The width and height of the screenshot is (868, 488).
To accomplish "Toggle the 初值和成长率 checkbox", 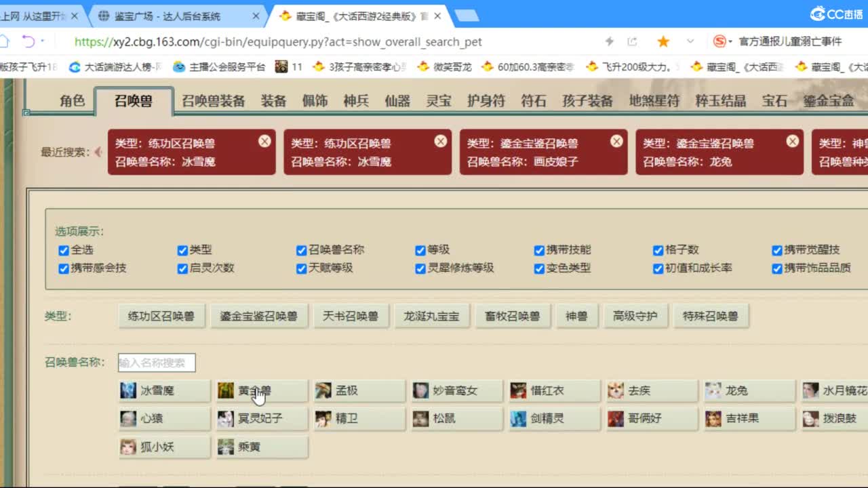I will pos(658,268).
